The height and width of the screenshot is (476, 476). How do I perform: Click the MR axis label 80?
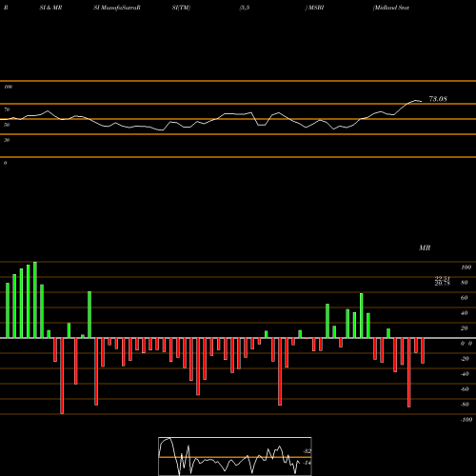(x=465, y=283)
